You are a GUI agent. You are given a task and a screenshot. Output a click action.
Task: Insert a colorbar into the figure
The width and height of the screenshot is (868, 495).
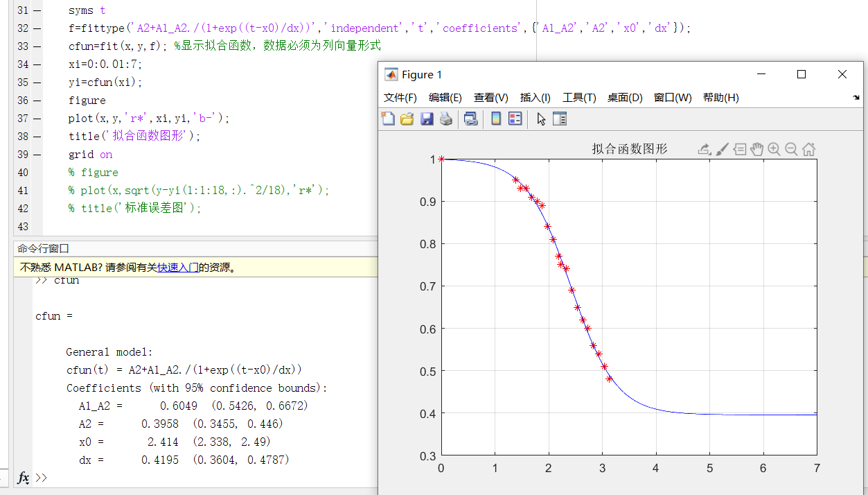click(496, 119)
